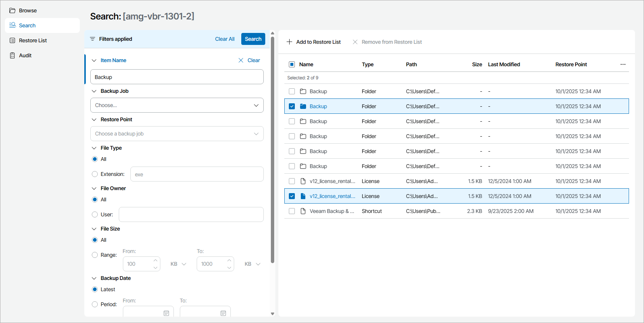The image size is (644, 323).
Task: Open the Browse view icon
Action: 12,10
